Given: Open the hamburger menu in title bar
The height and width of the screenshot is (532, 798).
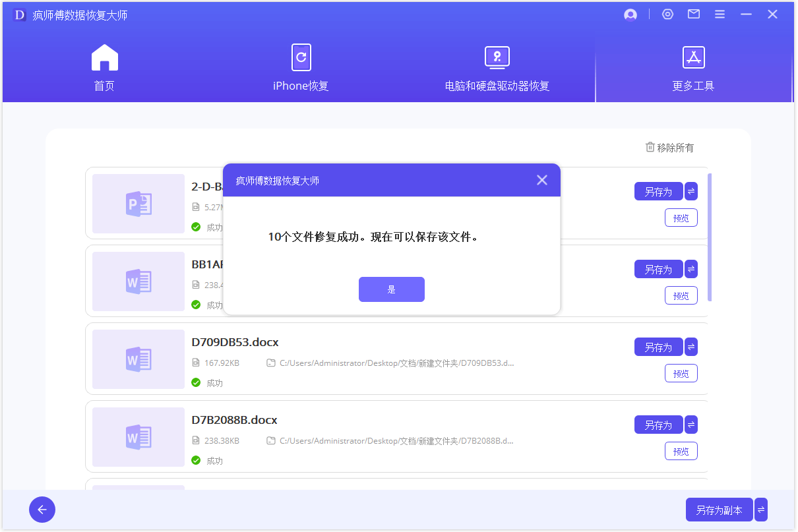Looking at the screenshot, I should pos(720,15).
